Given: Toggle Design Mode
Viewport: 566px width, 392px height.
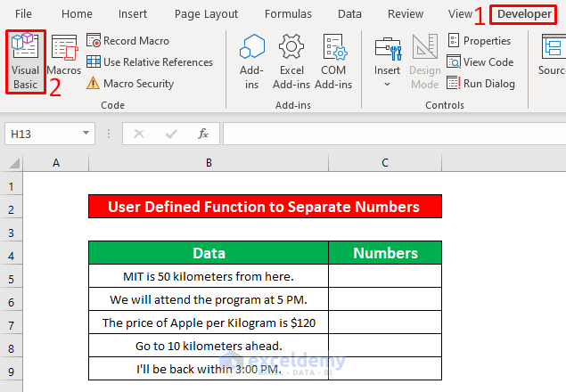Looking at the screenshot, I should click(x=425, y=60).
